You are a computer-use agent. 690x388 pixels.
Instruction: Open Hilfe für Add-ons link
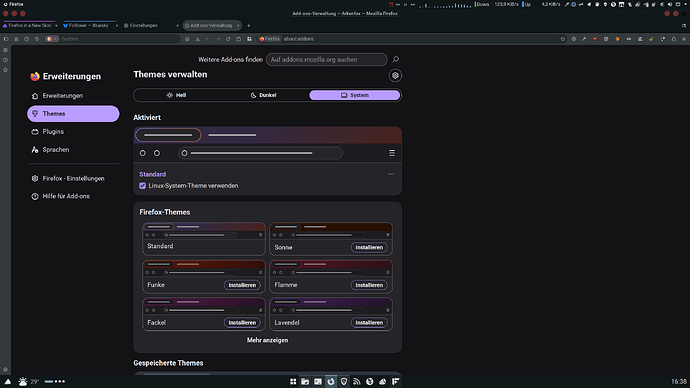click(x=73, y=196)
